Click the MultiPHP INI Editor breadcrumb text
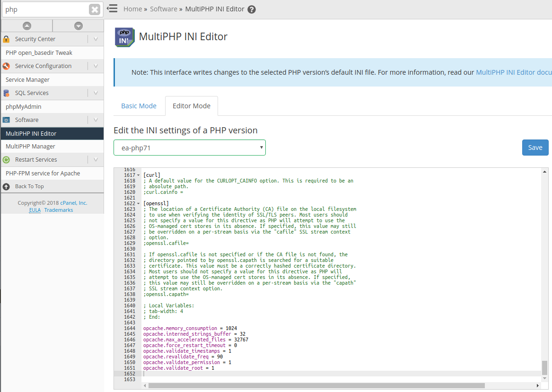552x392 pixels. pos(215,9)
